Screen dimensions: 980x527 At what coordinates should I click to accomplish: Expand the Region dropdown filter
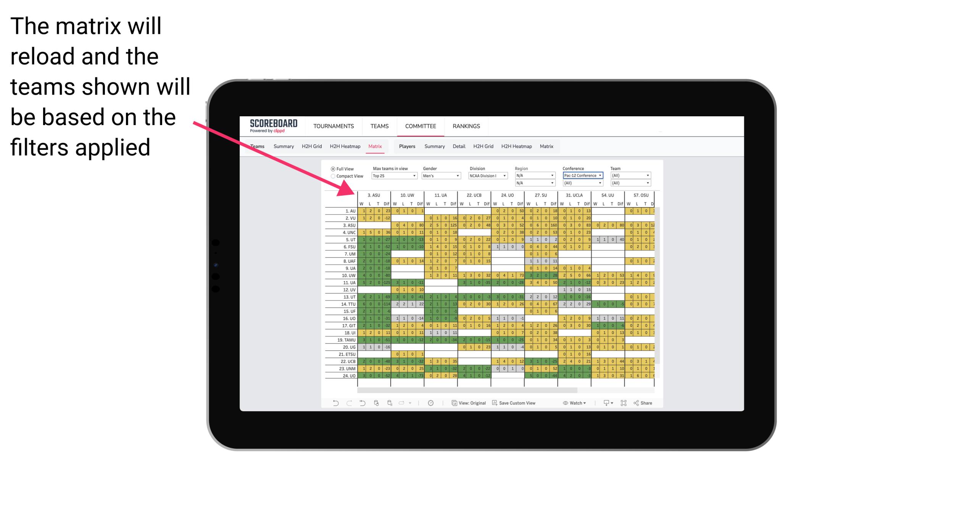(533, 175)
